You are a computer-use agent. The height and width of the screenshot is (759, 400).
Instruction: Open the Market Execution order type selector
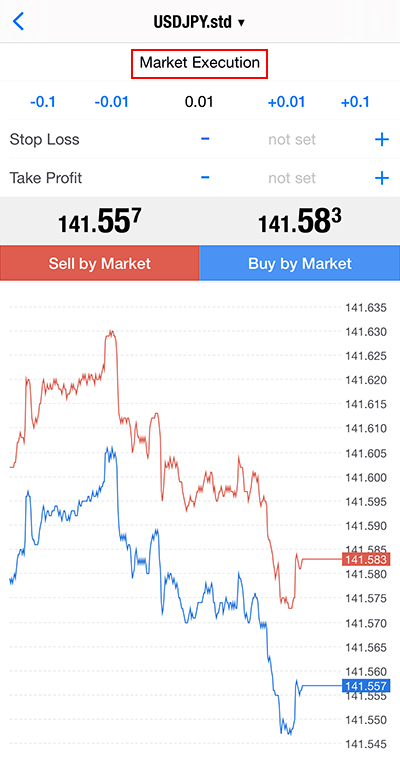200,62
